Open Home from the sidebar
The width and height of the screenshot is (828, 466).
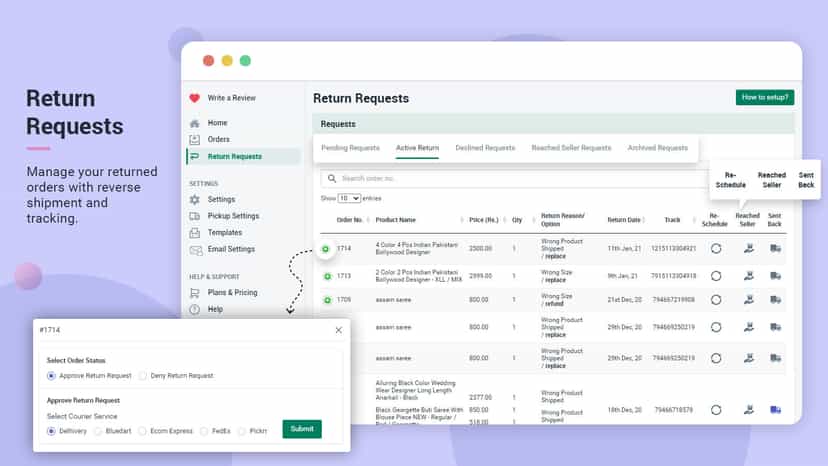pos(217,123)
